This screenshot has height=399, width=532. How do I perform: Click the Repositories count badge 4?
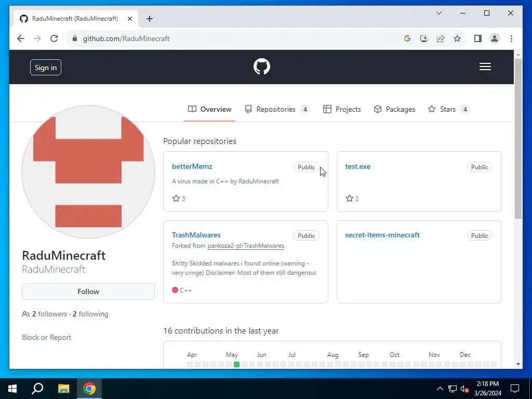[305, 109]
